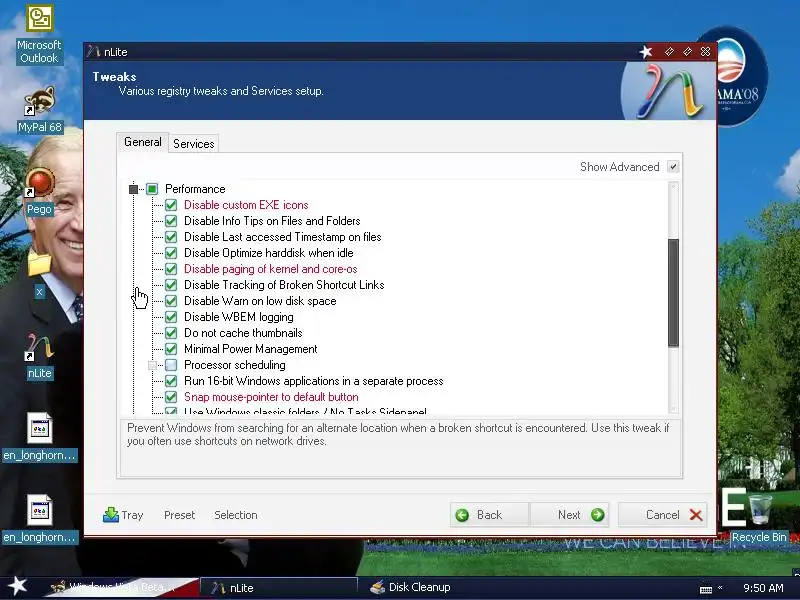Toggle the Show Advanced checkbox

point(673,167)
